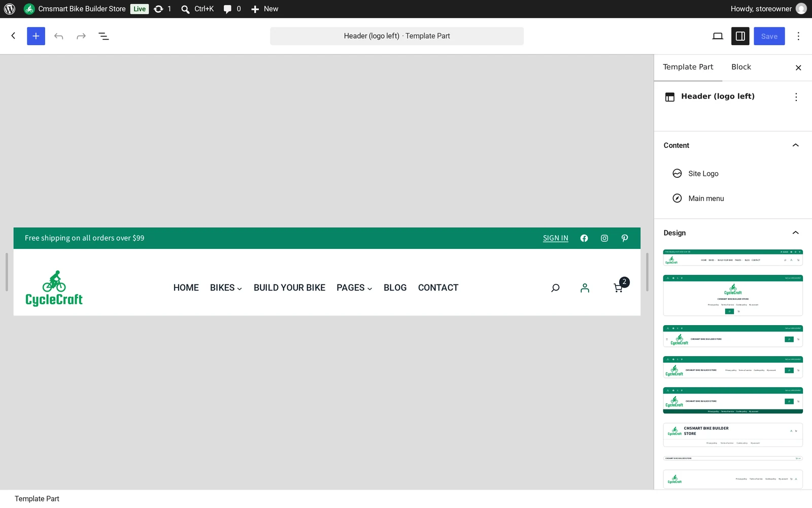The width and height of the screenshot is (812, 508).
Task: Click the Undo arrow
Action: pos(59,36)
